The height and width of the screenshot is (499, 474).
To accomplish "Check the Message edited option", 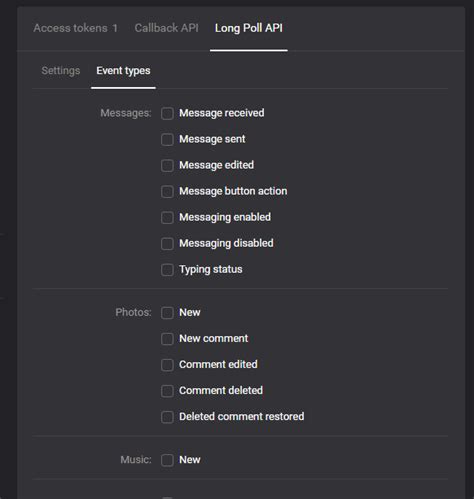I will point(167,165).
